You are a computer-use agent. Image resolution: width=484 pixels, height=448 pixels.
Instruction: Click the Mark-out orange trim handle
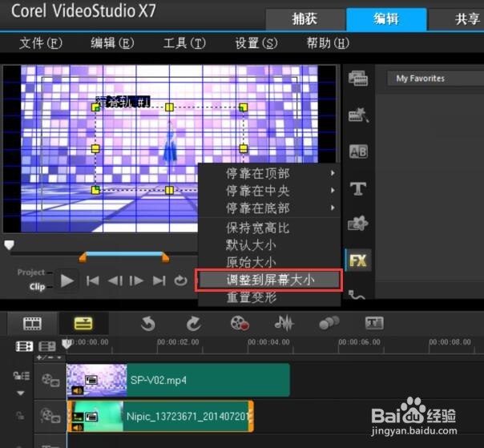[165, 257]
